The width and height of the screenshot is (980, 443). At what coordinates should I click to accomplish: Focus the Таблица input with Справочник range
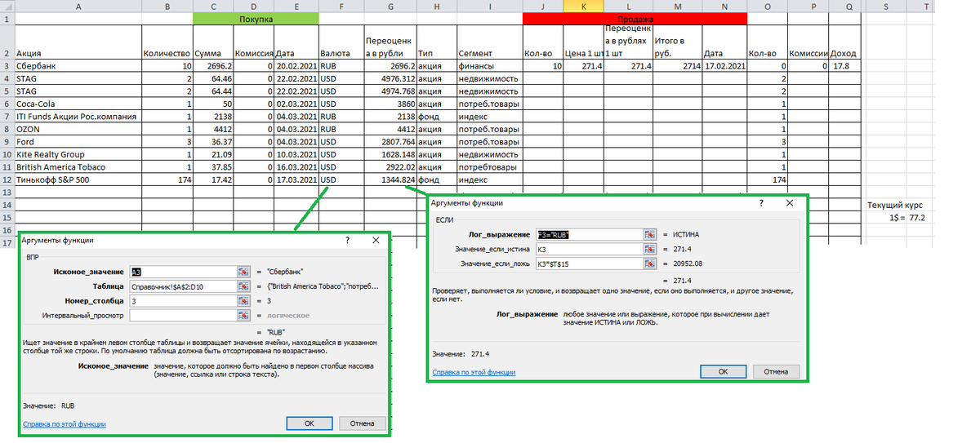(x=182, y=286)
